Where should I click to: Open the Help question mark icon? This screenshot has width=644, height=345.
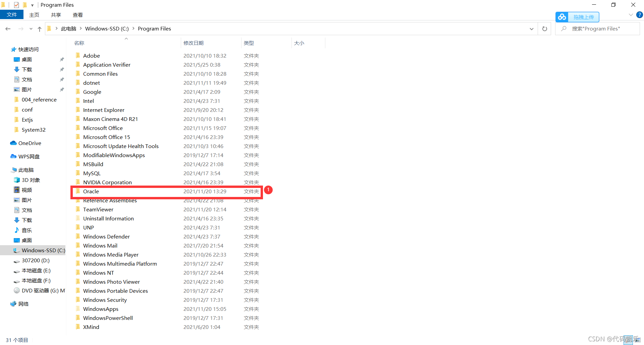640,15
